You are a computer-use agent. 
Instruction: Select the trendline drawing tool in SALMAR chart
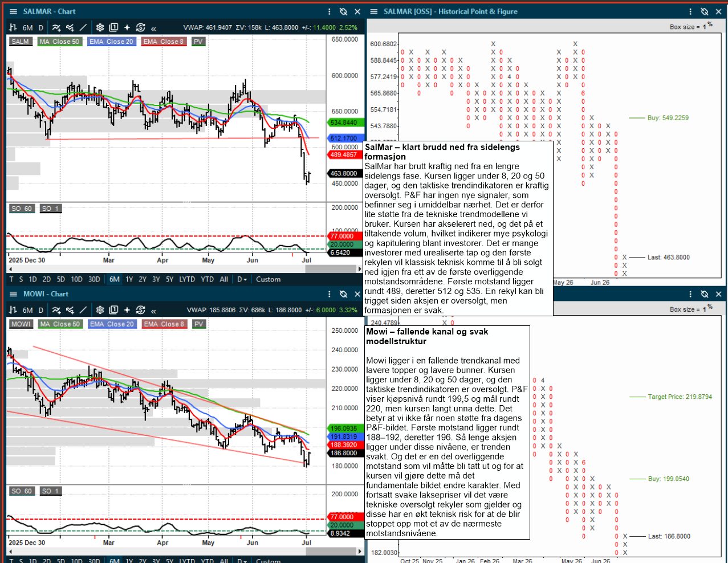83,27
